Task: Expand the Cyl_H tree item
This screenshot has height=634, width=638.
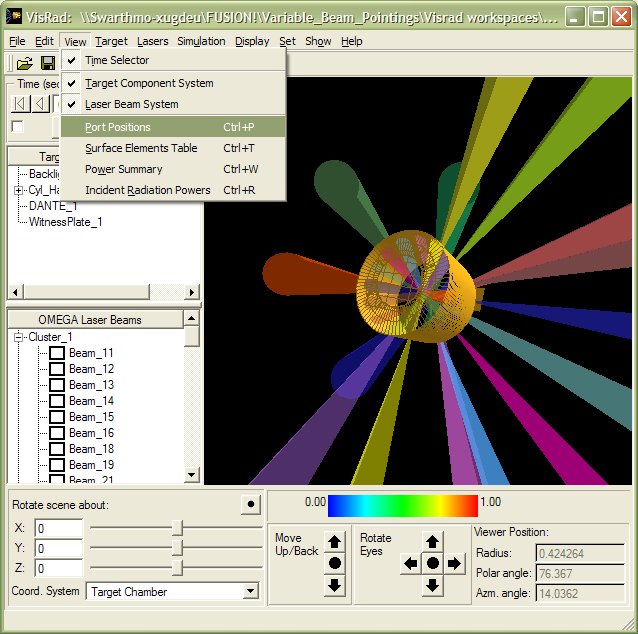Action: point(19,190)
